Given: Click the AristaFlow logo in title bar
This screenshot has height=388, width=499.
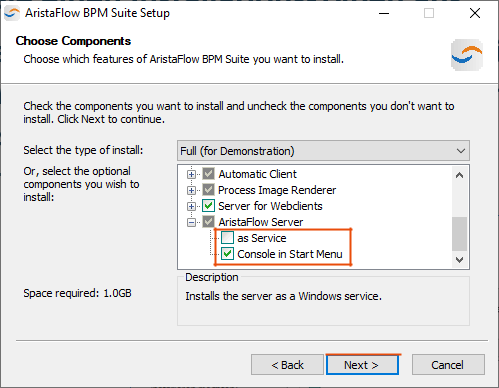Looking at the screenshot, I should 12,13.
